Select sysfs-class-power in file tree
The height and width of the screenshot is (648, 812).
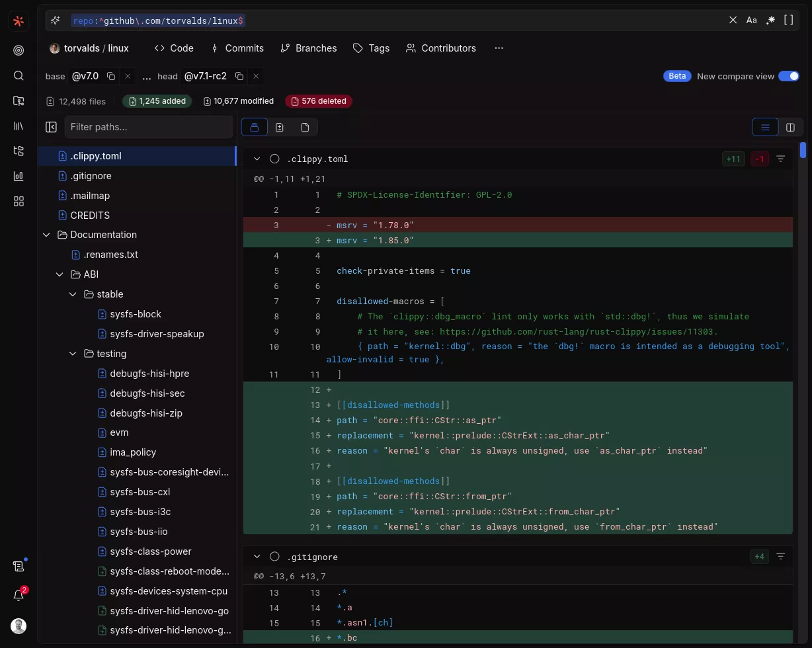coord(137,551)
